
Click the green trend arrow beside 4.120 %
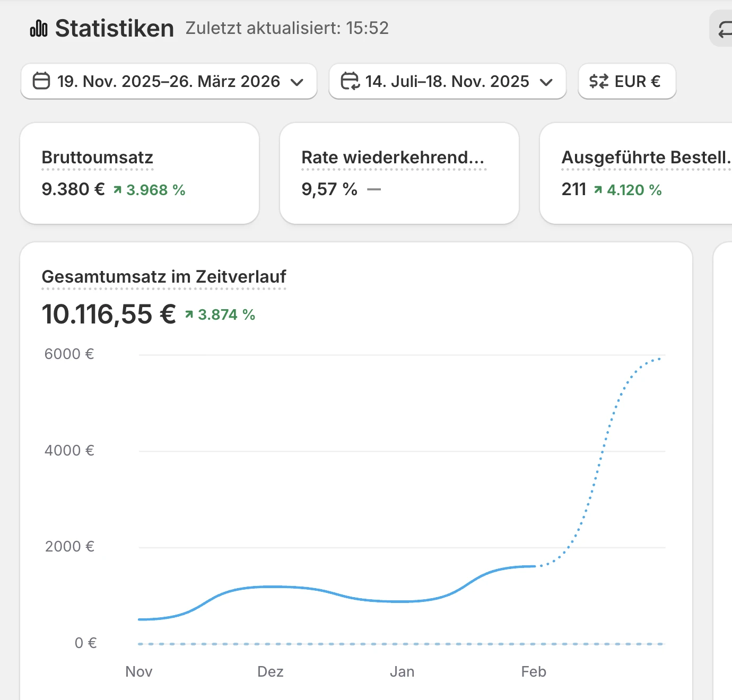pos(598,190)
